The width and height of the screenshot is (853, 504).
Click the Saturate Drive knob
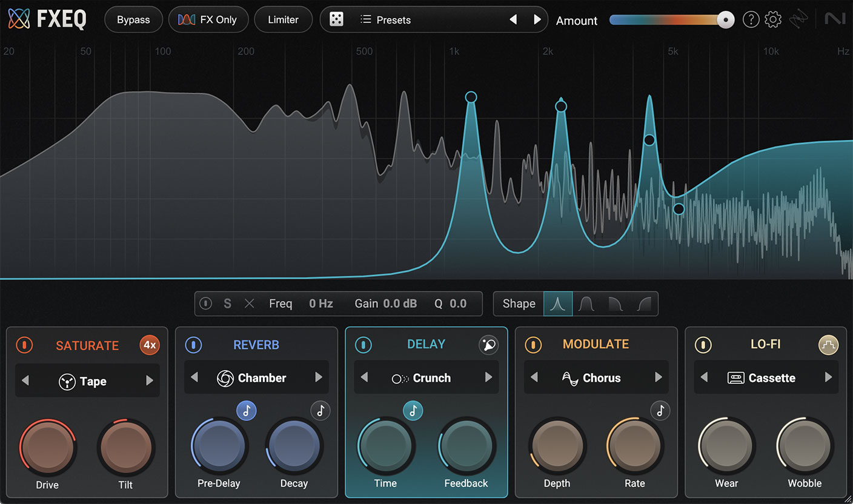click(x=47, y=447)
